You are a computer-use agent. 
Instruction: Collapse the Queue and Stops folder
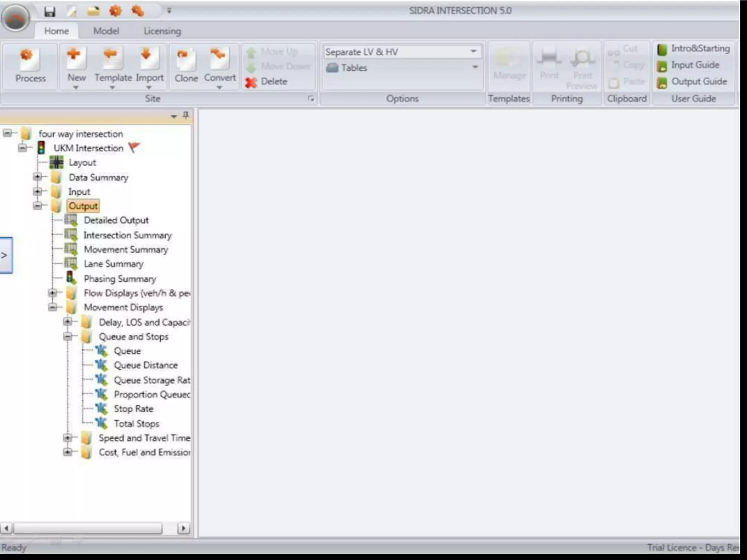[x=68, y=336]
